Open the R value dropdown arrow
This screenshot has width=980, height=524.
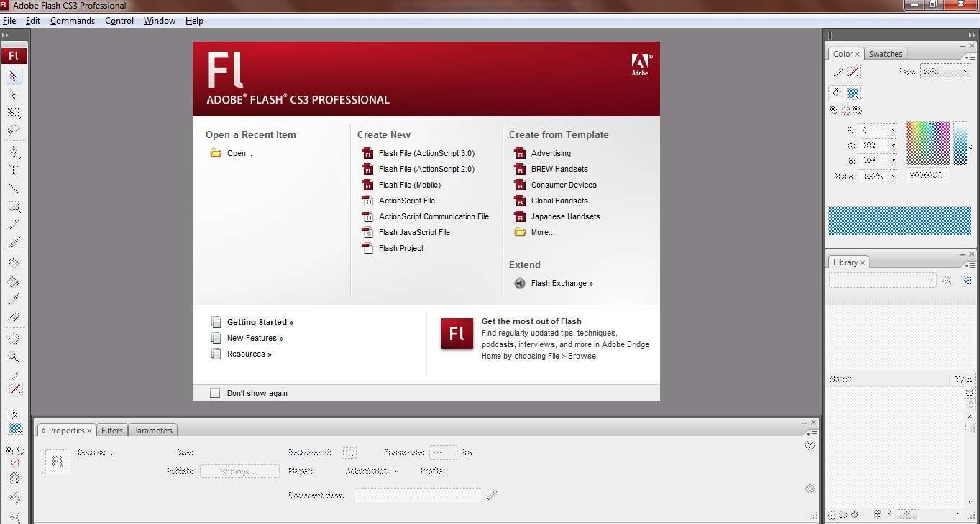(893, 130)
